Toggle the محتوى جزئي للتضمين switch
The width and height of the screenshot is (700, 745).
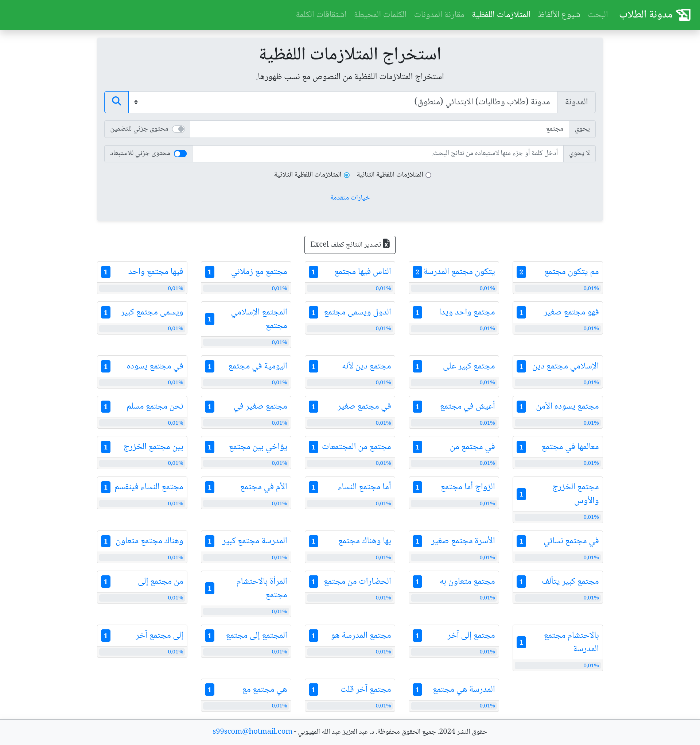[179, 129]
